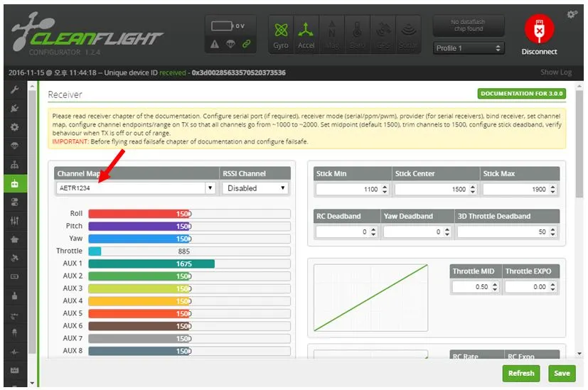Adjust the Stick Min stepper arrows

click(x=385, y=189)
